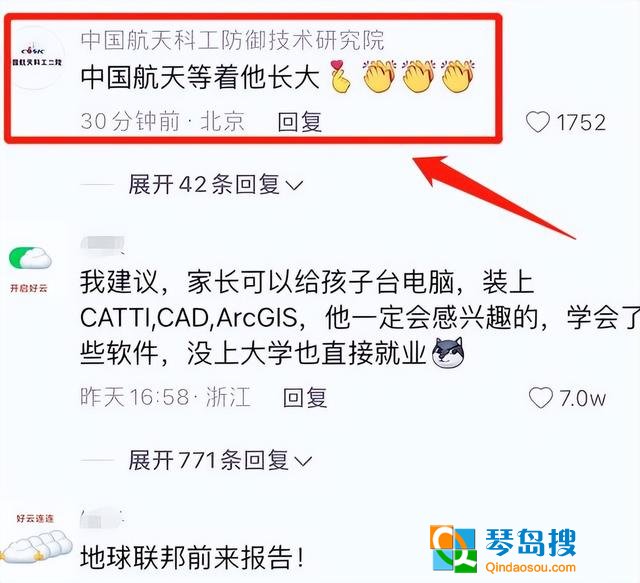640x583 pixels.
Task: Click the 琴岛搜 watermark logo
Action: click(503, 549)
